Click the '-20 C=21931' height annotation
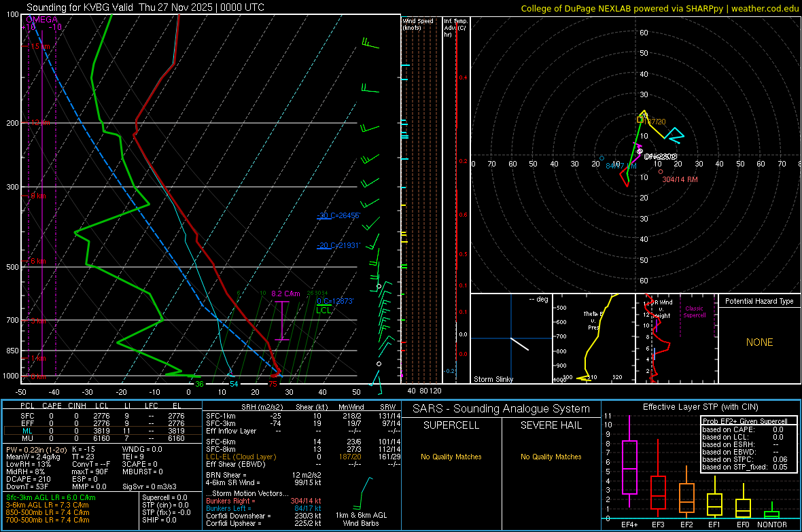Image resolution: width=802 pixels, height=532 pixels. pos(338,245)
